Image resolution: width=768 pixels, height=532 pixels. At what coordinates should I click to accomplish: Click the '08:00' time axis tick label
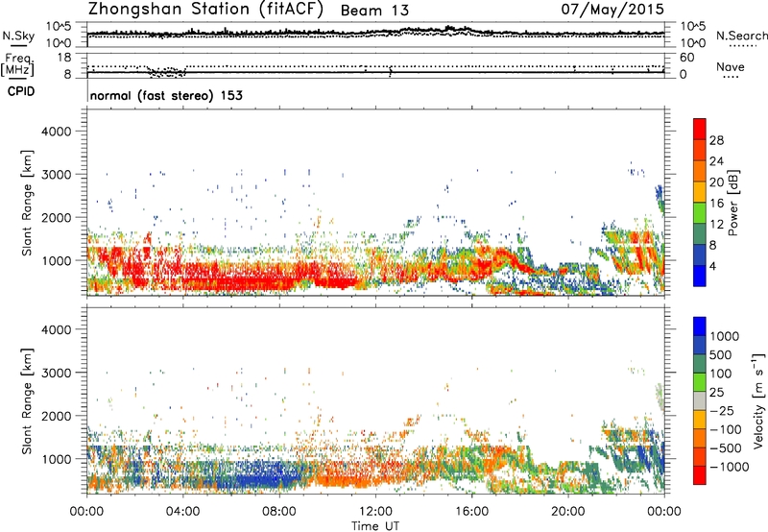(279, 512)
